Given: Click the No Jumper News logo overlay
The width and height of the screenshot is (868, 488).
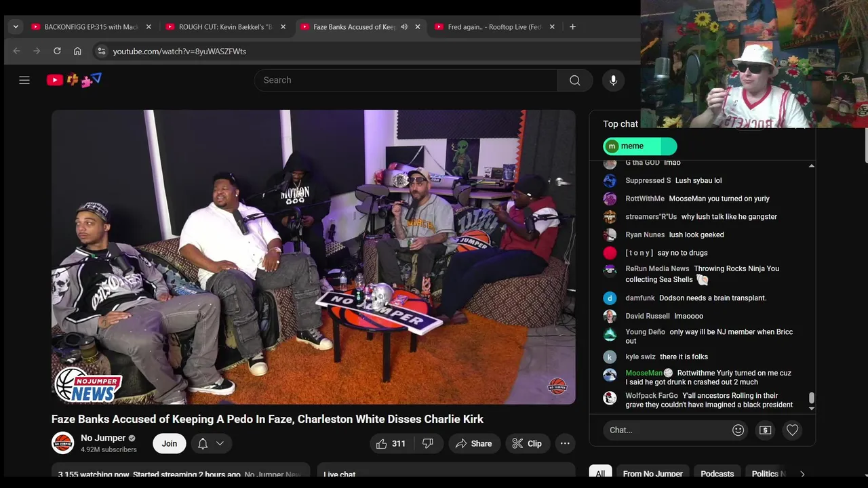Looking at the screenshot, I should tap(88, 386).
